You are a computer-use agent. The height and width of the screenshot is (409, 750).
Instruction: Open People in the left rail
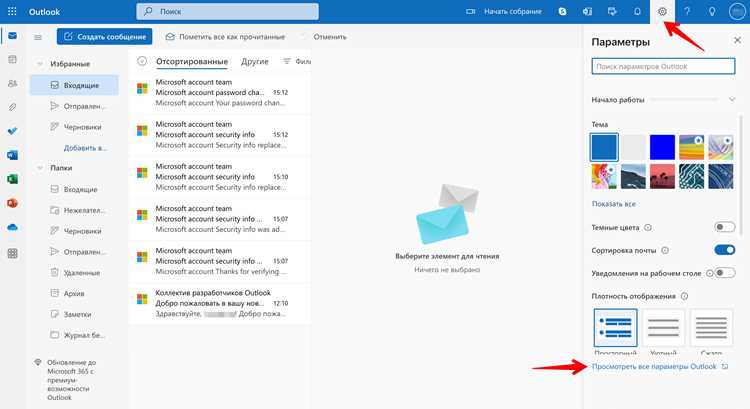(12, 83)
